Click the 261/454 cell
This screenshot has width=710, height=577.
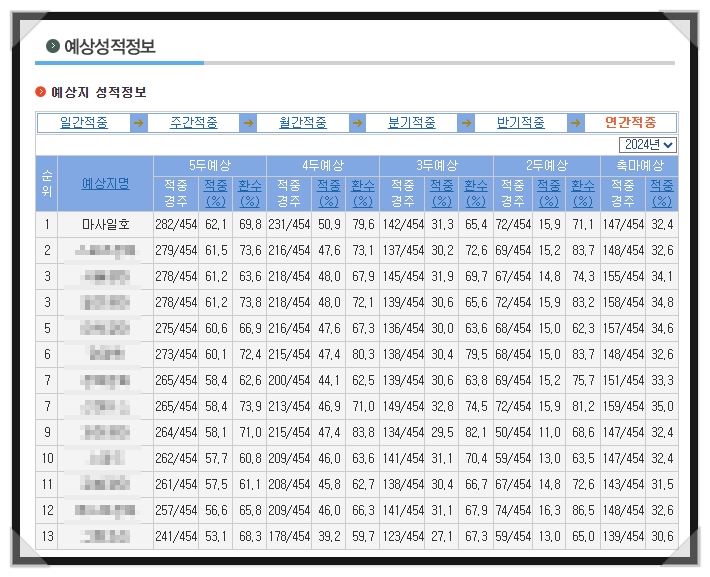(x=176, y=485)
